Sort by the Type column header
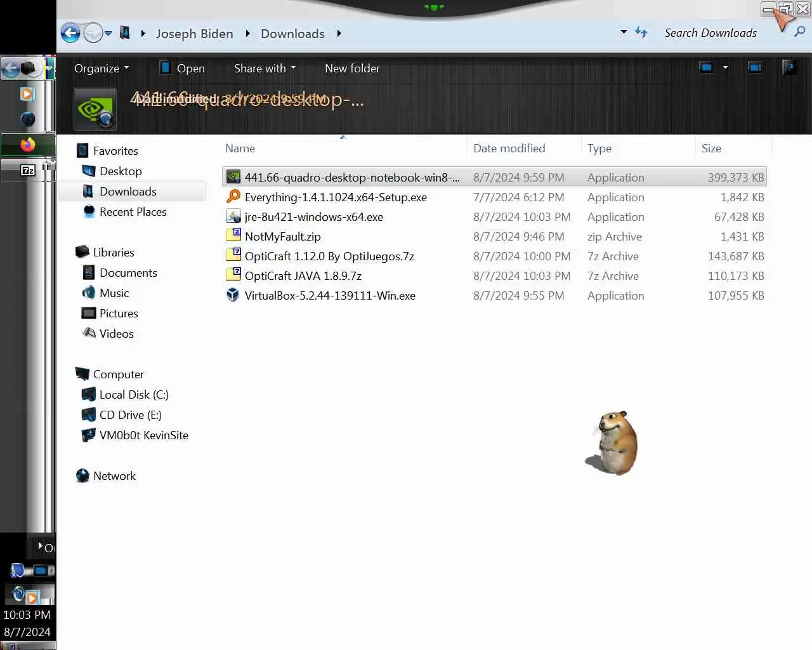Viewport: 812px width, 650px height. pyautogui.click(x=638, y=149)
